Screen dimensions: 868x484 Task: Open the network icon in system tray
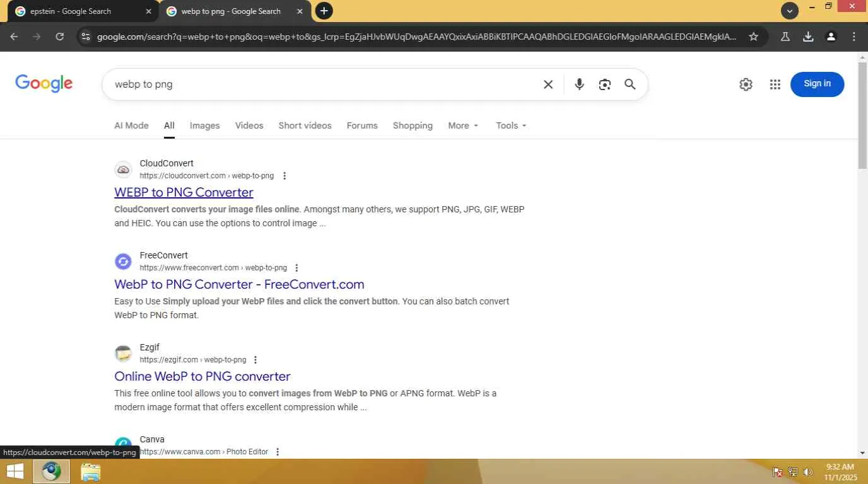point(793,472)
